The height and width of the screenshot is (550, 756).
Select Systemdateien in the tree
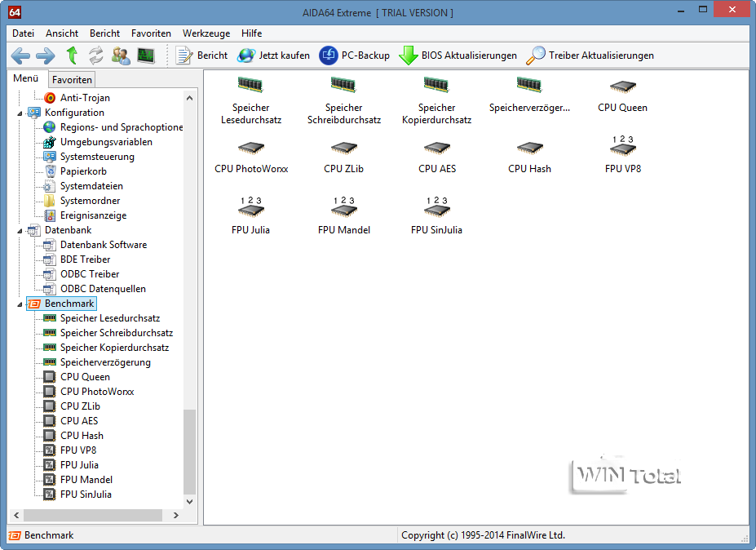[x=91, y=186]
